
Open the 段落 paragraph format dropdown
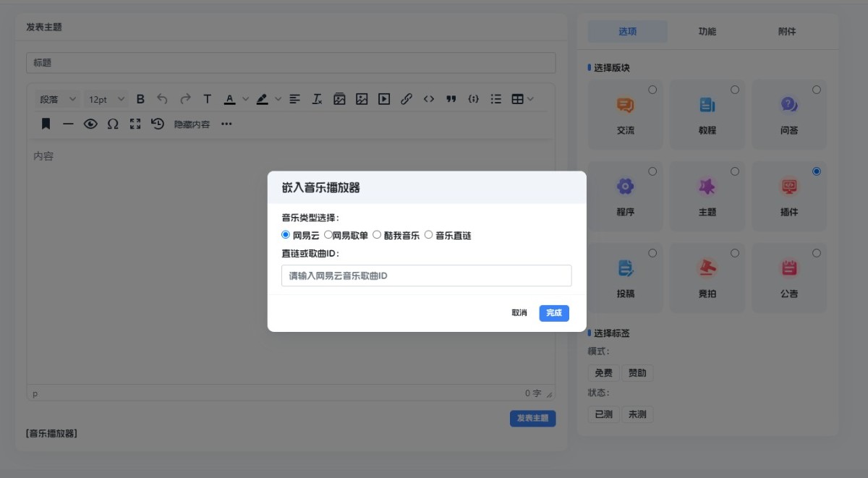(x=58, y=99)
